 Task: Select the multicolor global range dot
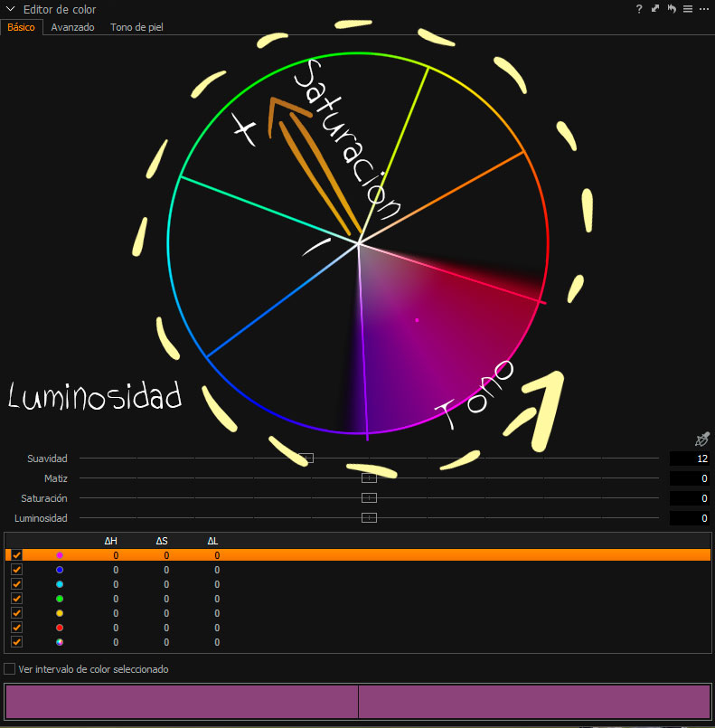tap(60, 642)
